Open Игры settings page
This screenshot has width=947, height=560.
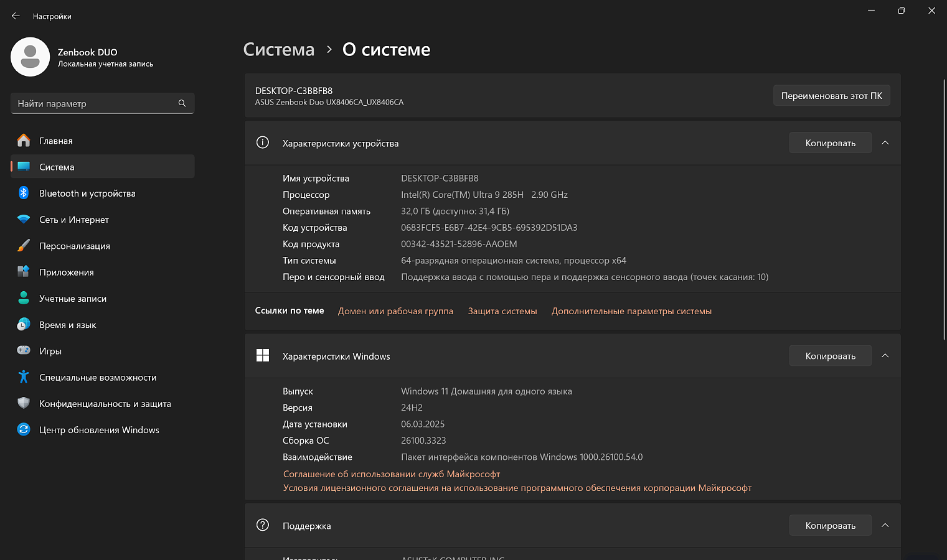[103, 351]
